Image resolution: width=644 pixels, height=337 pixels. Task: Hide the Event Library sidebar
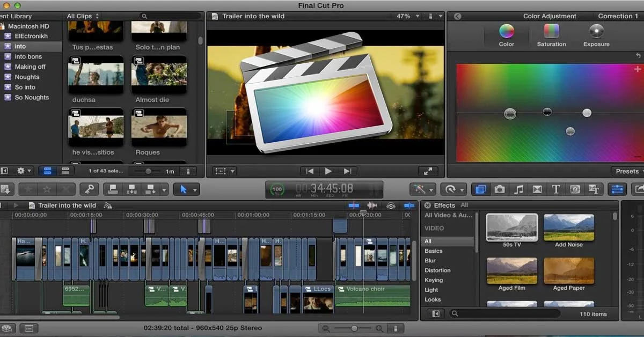click(x=4, y=171)
